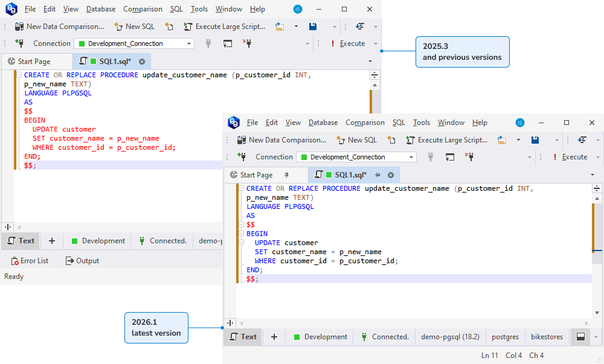Click New SQL in the back window toolbar
Viewport: 604px width, 364px height.
tap(135, 27)
